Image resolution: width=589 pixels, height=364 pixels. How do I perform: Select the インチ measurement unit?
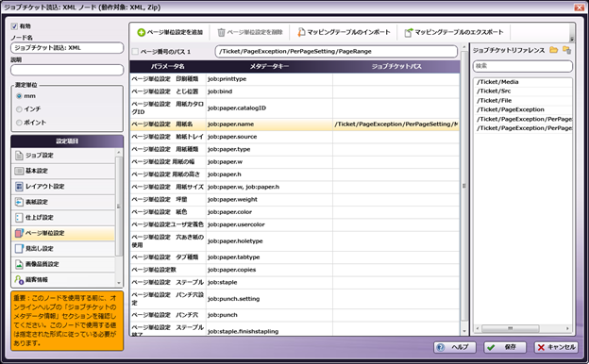(19, 109)
